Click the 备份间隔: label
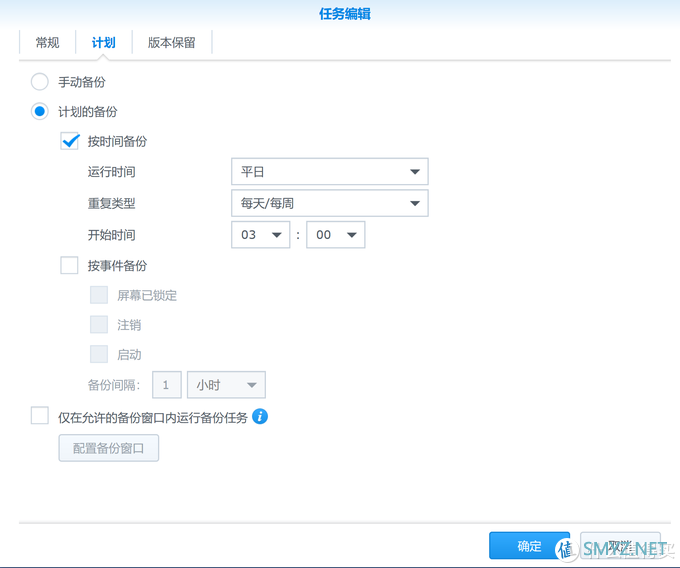680x568 pixels. click(114, 385)
